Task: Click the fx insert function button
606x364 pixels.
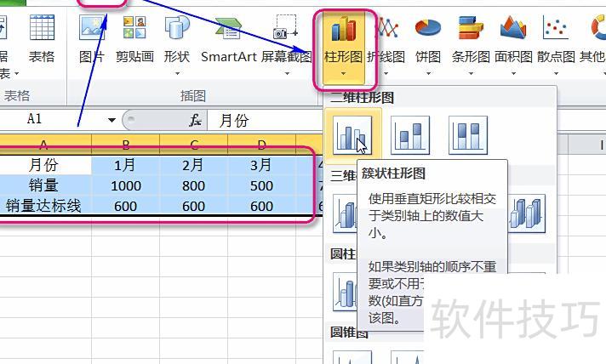Action: click(196, 121)
